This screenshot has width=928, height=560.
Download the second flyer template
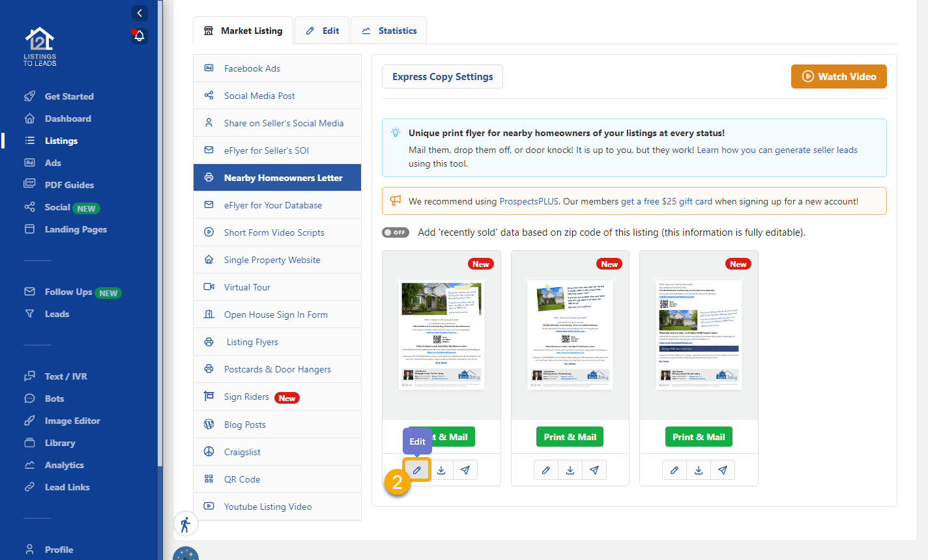(x=570, y=470)
